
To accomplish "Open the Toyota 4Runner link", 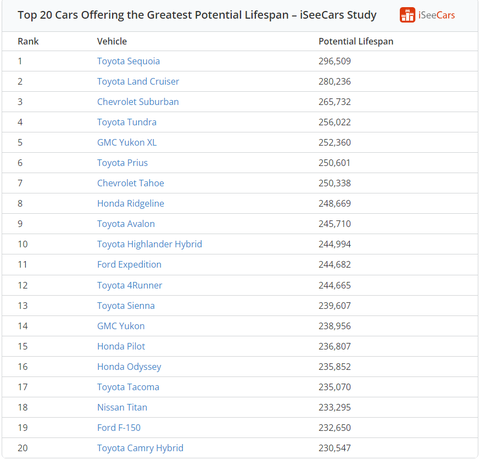I will [x=130, y=285].
